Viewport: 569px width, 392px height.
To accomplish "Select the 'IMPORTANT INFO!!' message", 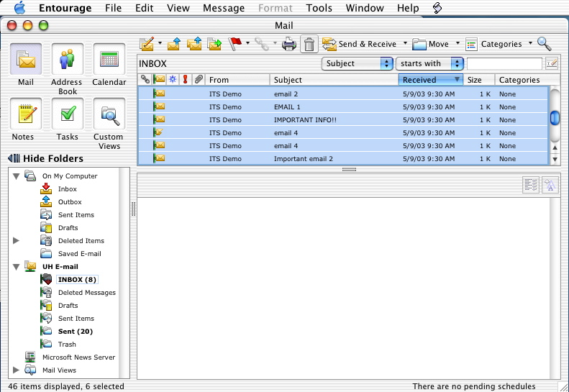I will tap(343, 120).
